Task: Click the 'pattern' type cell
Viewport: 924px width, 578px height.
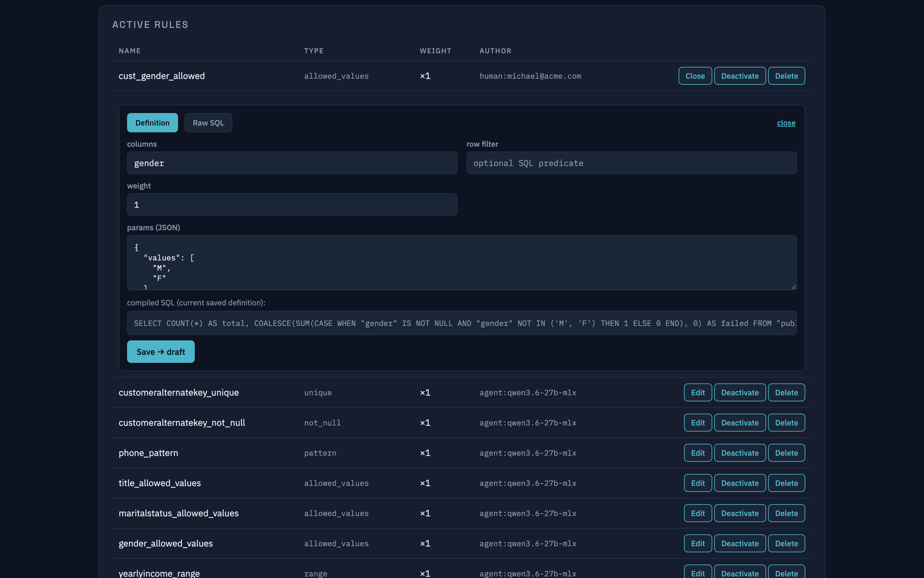Action: [x=320, y=453]
